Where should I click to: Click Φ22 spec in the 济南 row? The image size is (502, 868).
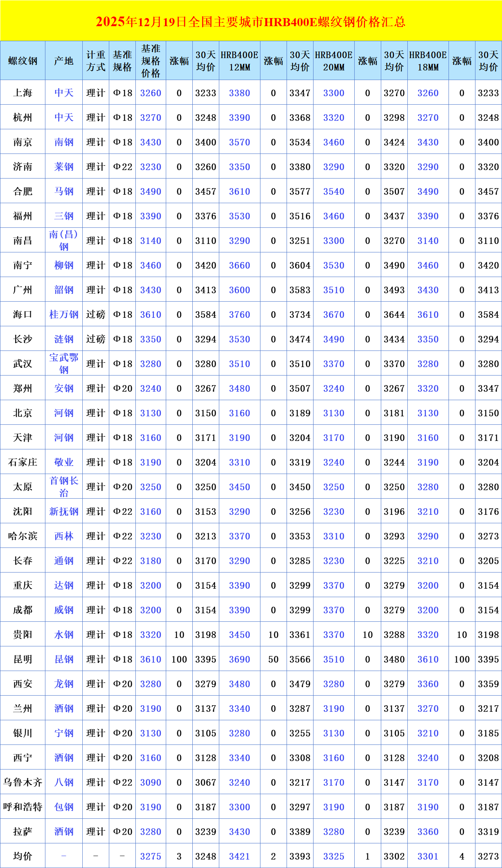click(122, 167)
